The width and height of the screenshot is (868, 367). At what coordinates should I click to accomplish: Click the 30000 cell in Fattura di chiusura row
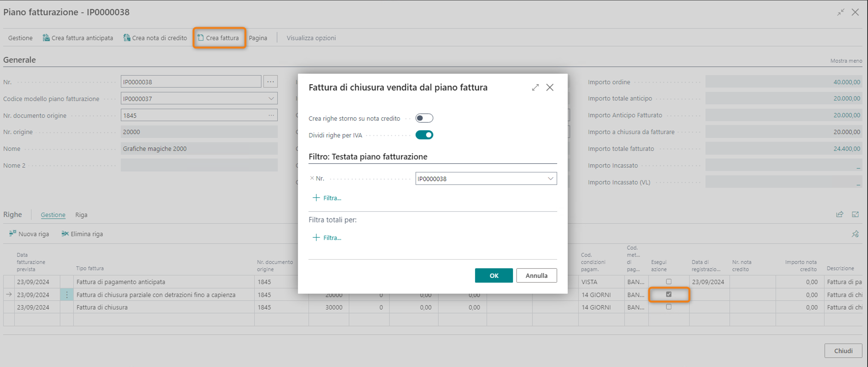[x=329, y=307]
